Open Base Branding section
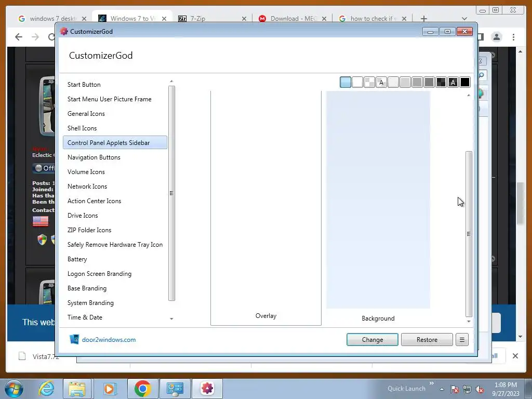This screenshot has height=399, width=532. pyautogui.click(x=87, y=288)
